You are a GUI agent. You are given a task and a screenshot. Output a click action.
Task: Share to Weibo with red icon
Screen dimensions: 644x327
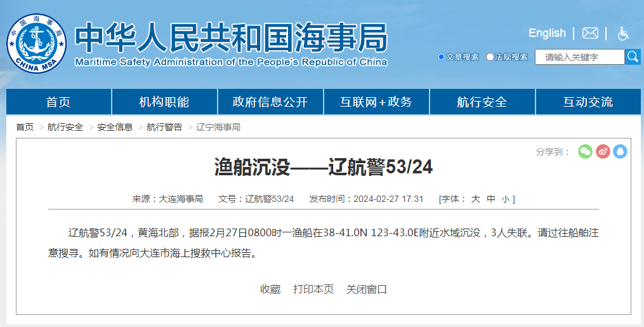tap(603, 151)
